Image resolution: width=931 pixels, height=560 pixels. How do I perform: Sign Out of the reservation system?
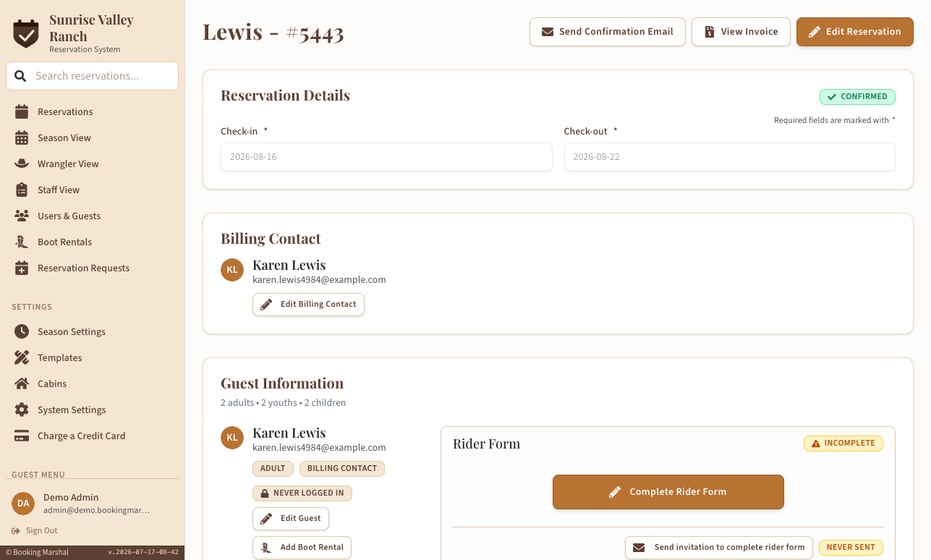point(35,530)
